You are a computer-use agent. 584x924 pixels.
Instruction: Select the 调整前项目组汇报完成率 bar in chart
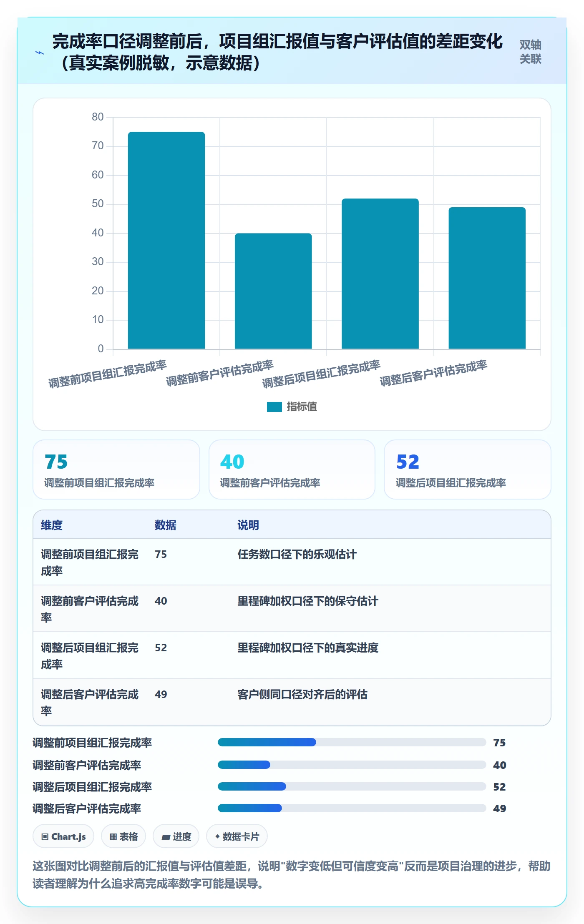[x=166, y=240]
